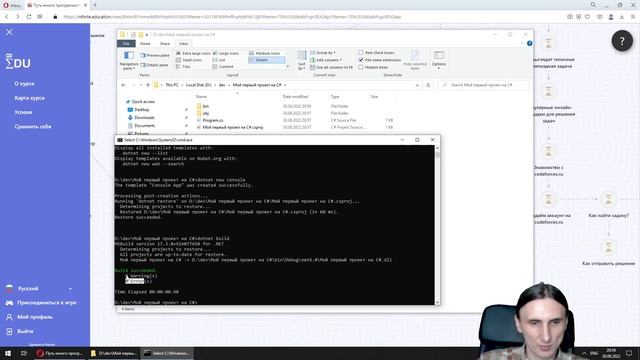
Task: Open Explorer help blue question icon
Action: (529, 43)
